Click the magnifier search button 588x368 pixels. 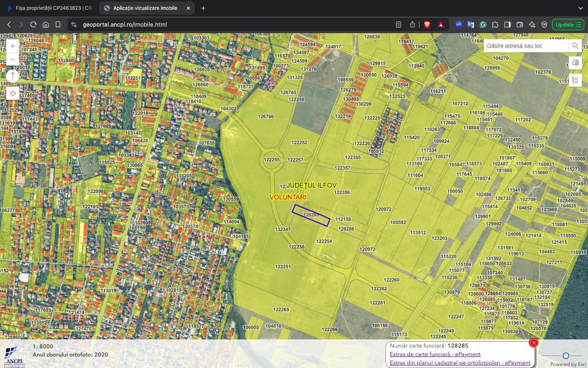[575, 46]
